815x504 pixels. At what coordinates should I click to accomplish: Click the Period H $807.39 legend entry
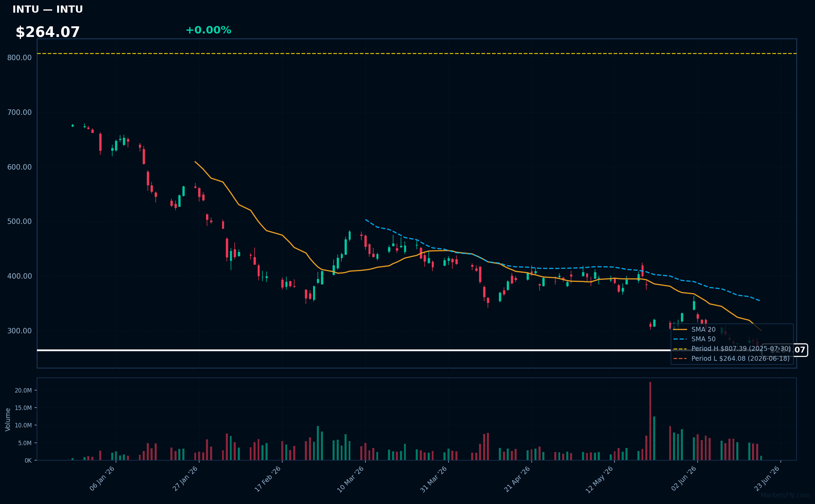[732, 349]
